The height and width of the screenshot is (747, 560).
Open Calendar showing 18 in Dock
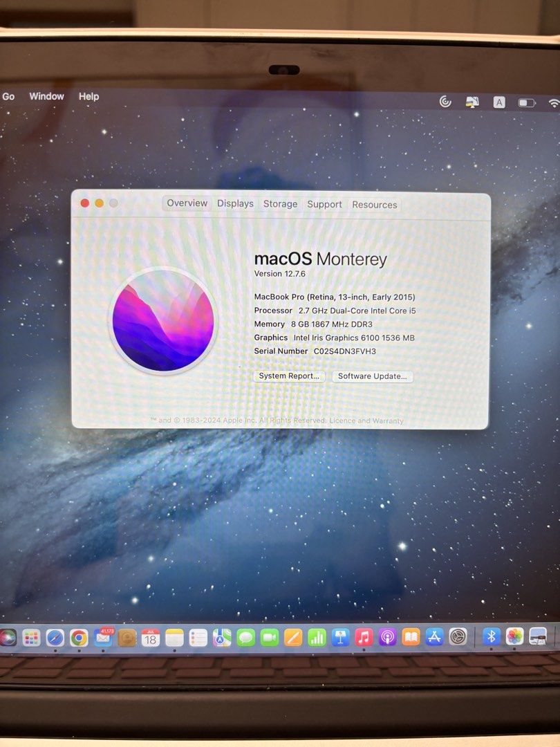click(x=151, y=638)
